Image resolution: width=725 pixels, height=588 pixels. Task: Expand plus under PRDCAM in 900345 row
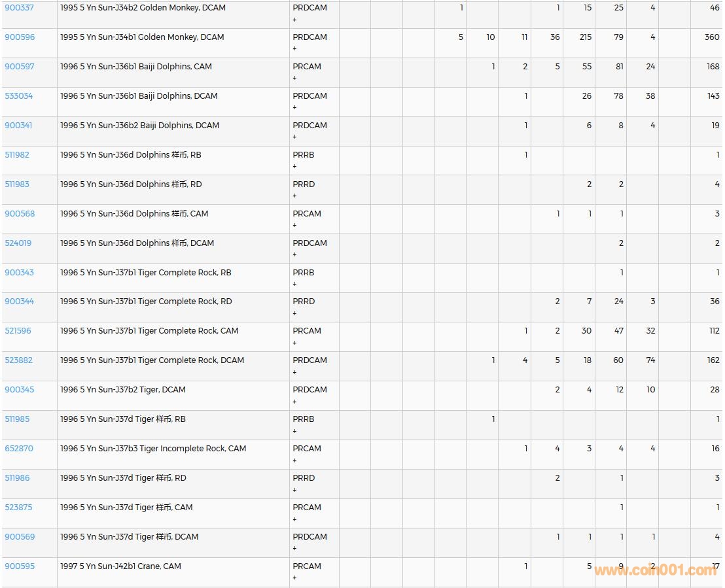(294, 402)
